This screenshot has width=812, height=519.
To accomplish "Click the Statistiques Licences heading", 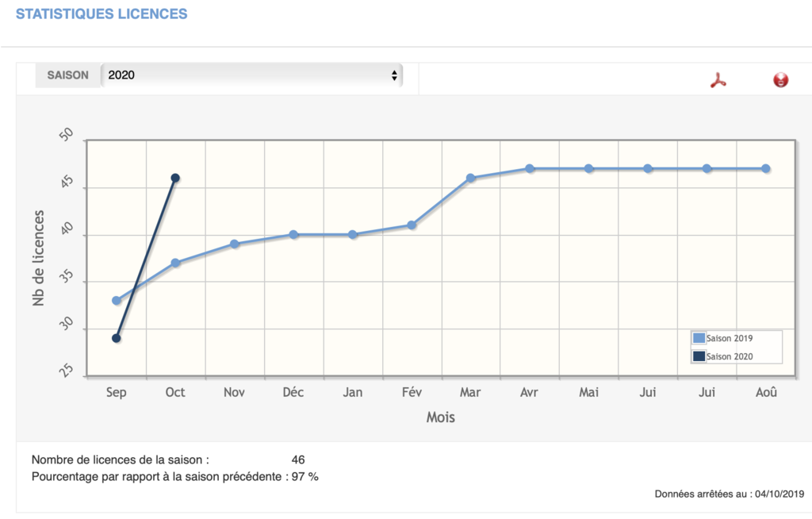I will click(x=101, y=14).
